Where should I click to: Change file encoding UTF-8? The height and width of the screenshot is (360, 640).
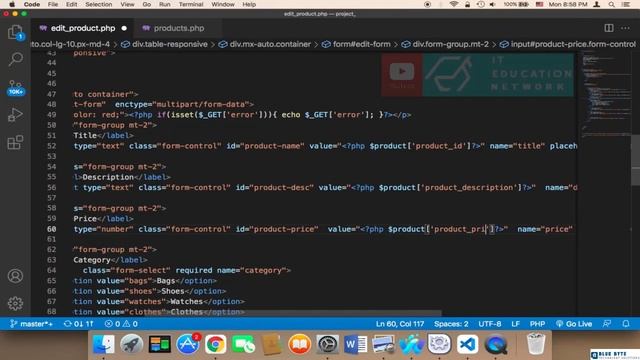[489, 324]
